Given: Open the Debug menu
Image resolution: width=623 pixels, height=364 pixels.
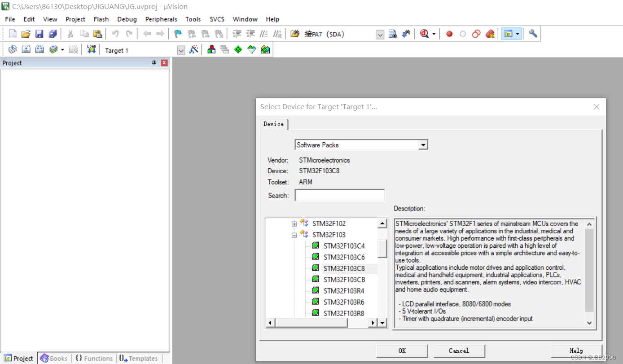Looking at the screenshot, I should [127, 19].
